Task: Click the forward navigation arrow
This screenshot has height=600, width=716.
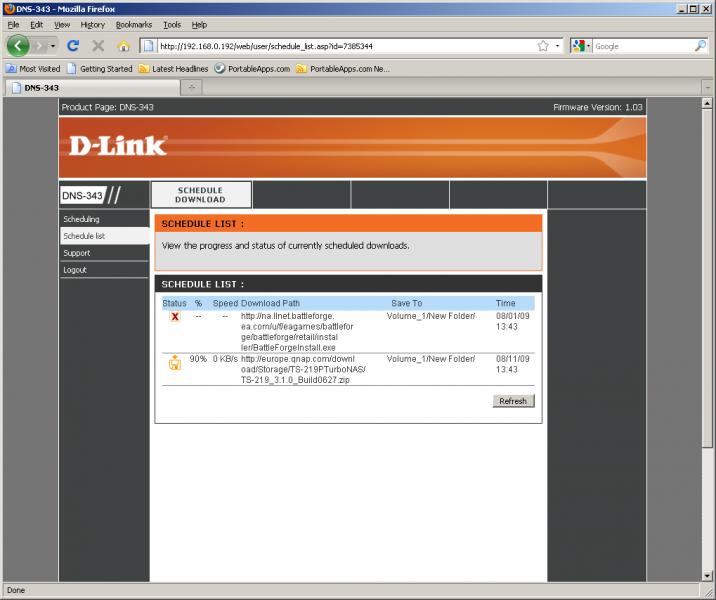Action: [39, 46]
